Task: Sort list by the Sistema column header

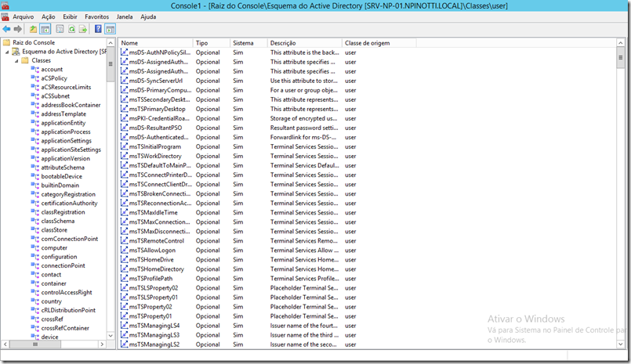Action: pos(248,43)
